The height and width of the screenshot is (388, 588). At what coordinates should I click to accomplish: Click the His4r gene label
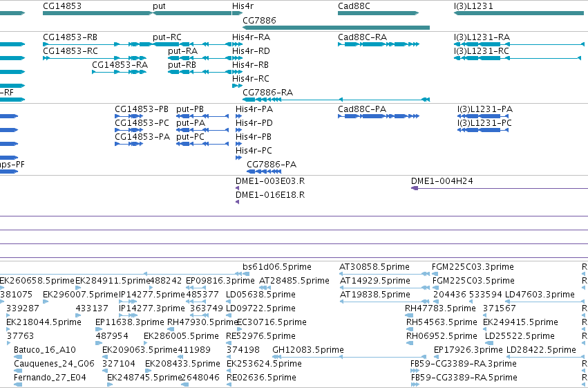tap(243, 6)
